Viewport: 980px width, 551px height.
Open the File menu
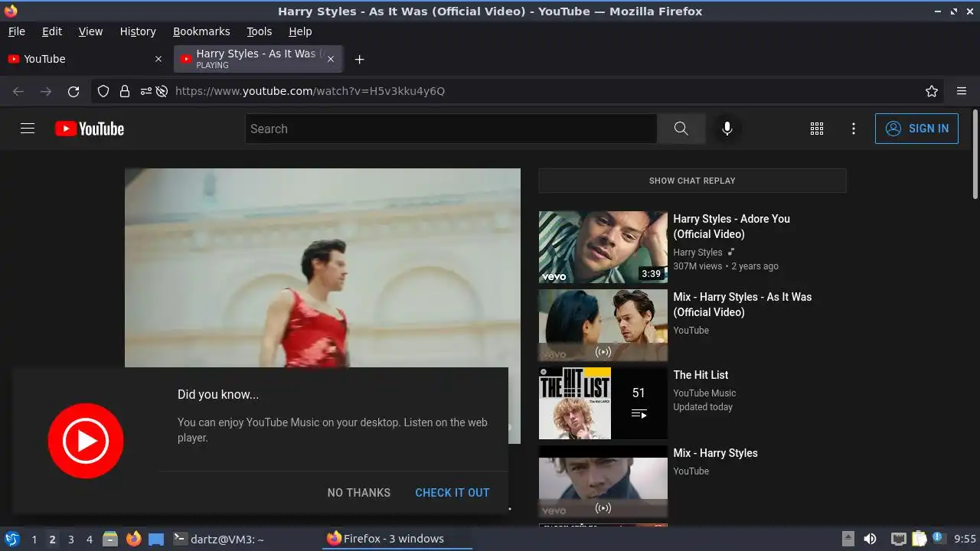click(x=16, y=31)
